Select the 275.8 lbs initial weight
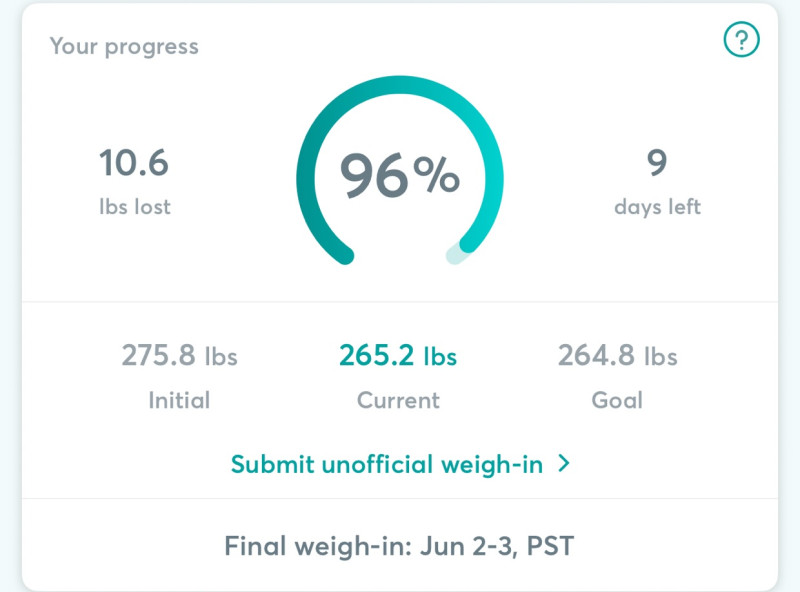The image size is (800, 592). (x=180, y=355)
